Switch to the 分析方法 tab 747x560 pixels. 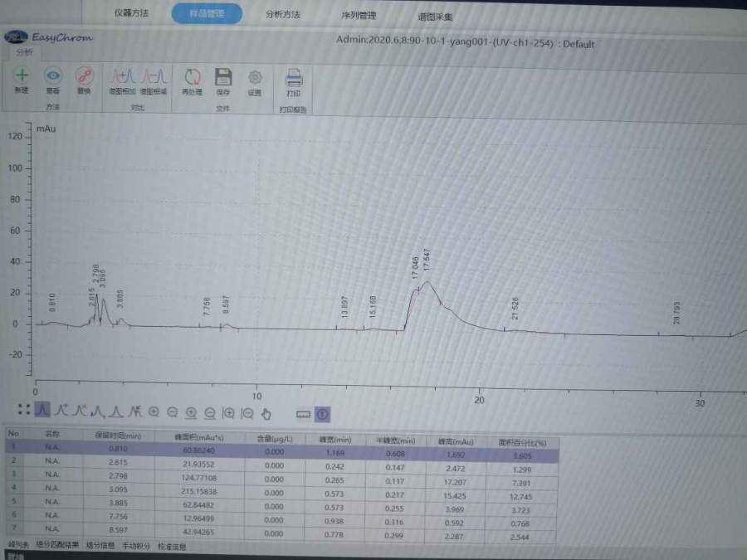click(x=283, y=15)
